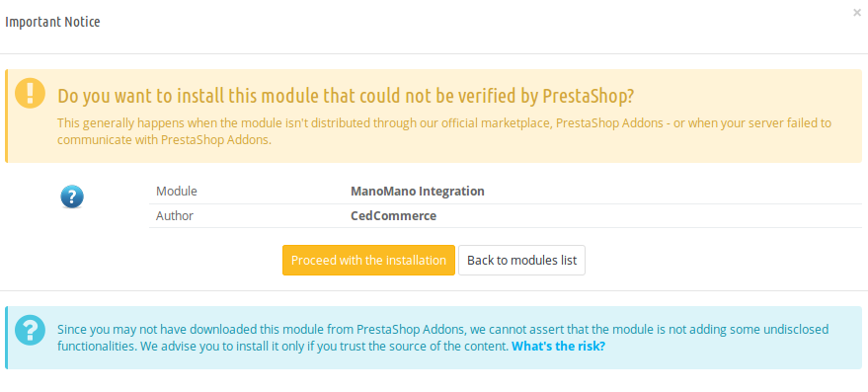Click the info text about undisclosed functionalities

pyautogui.click(x=442, y=339)
